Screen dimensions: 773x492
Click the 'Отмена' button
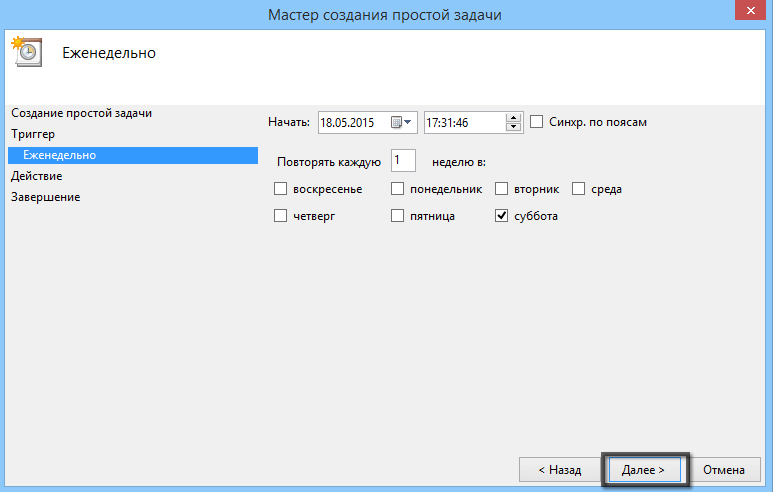pyautogui.click(x=724, y=470)
